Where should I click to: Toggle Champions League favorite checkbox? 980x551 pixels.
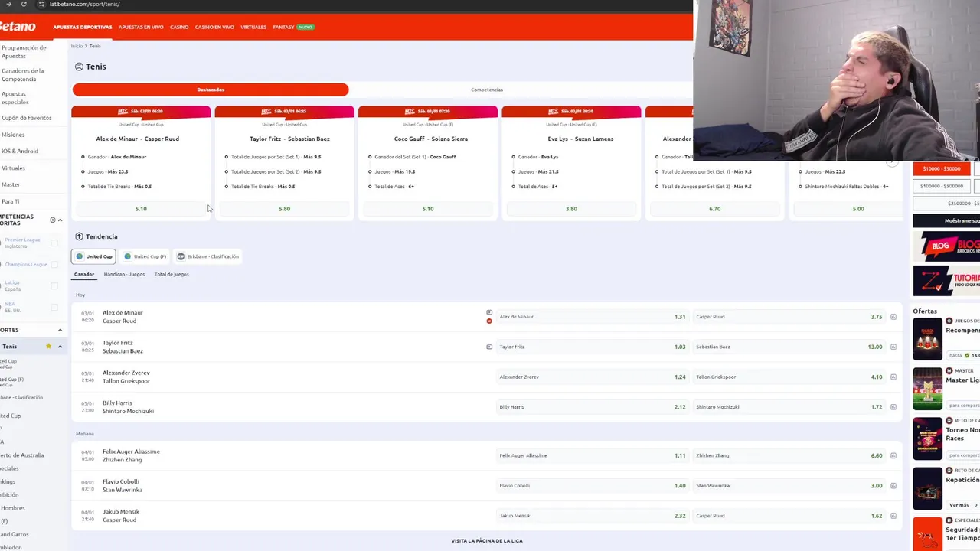54,264
